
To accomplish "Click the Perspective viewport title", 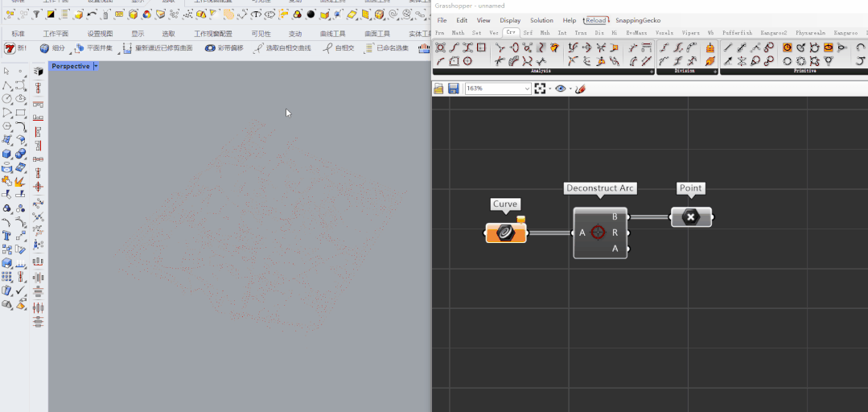I will (x=71, y=67).
